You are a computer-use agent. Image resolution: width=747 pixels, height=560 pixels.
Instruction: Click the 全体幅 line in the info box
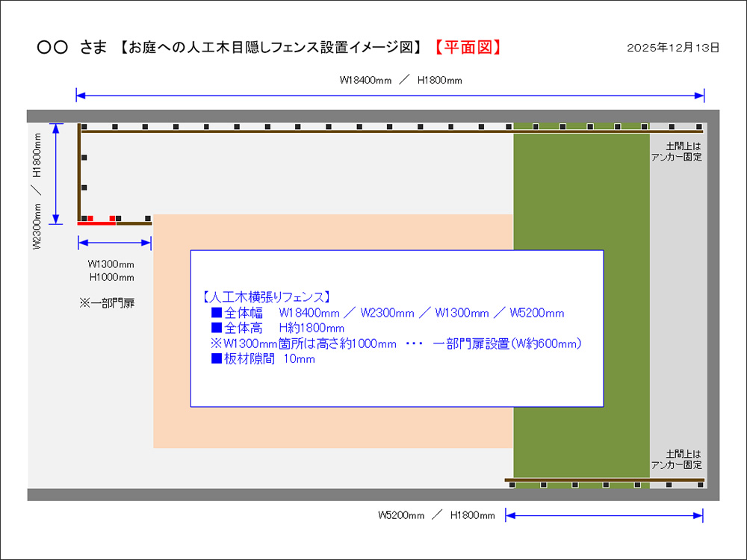click(x=387, y=313)
